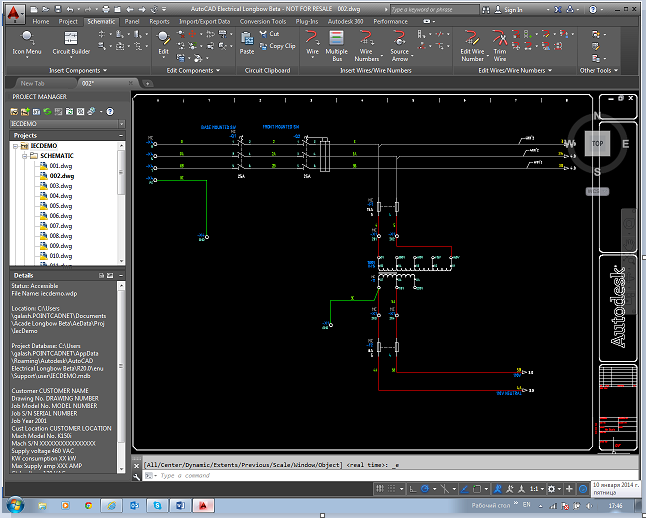
Task: Go to the previous project drawing
Action: [129, 9]
